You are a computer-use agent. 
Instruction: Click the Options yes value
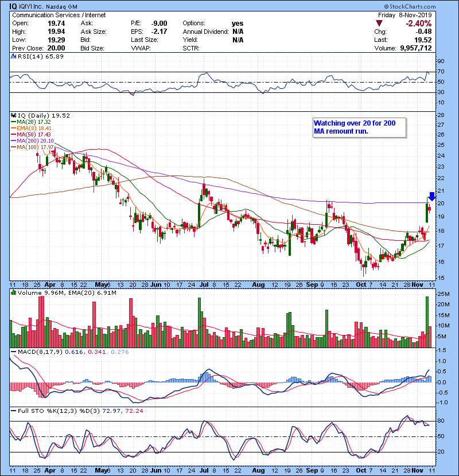pos(238,24)
